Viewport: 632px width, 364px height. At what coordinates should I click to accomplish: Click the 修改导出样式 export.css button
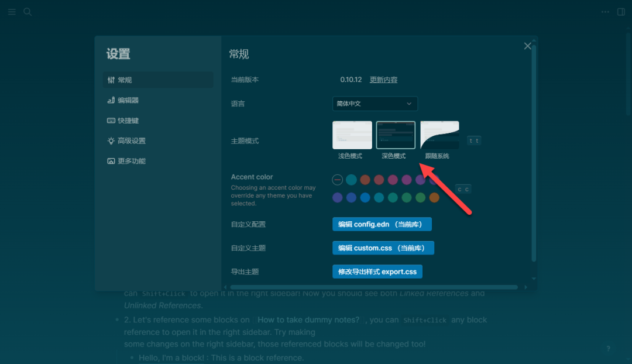point(377,271)
